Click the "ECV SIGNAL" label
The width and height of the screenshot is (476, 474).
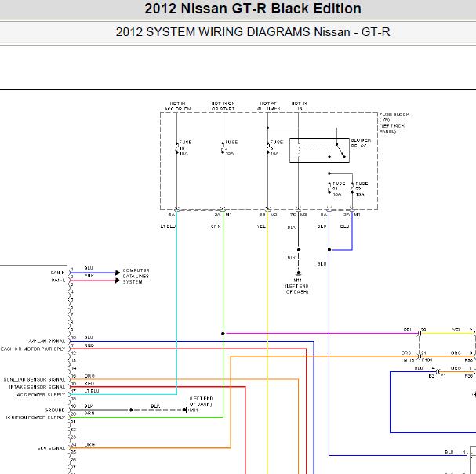tap(51, 448)
